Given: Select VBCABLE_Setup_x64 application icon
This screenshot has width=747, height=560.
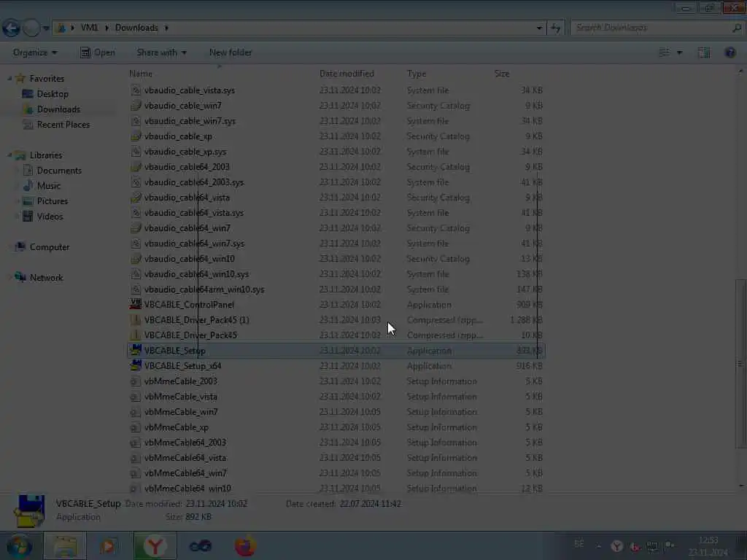Looking at the screenshot, I should coord(136,365).
